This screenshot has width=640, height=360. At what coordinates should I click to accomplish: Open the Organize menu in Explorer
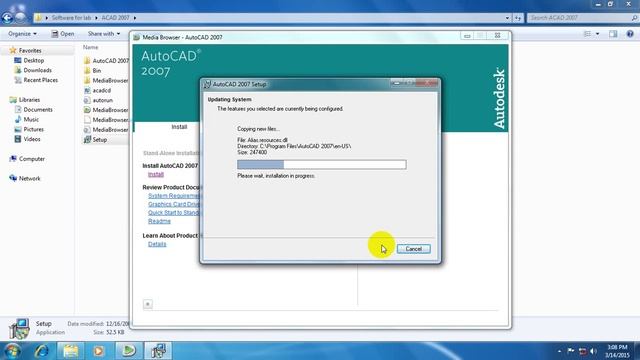point(22,33)
